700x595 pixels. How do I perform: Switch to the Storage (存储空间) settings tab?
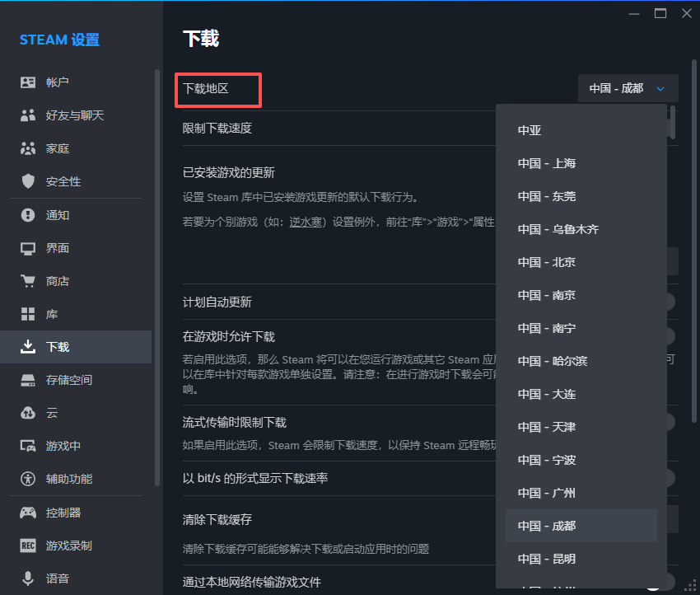point(68,380)
